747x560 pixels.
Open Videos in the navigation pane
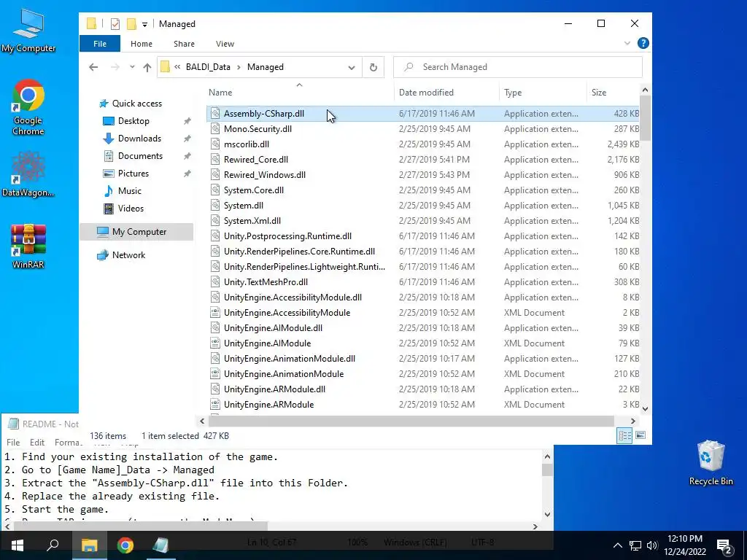[x=131, y=209]
